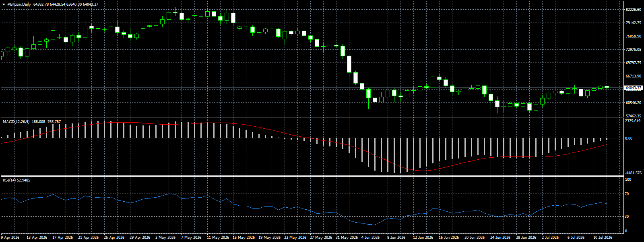The height and width of the screenshot is (242, 644).
Task: Click the 13 Apr 2026 date label
Action: (x=37, y=238)
